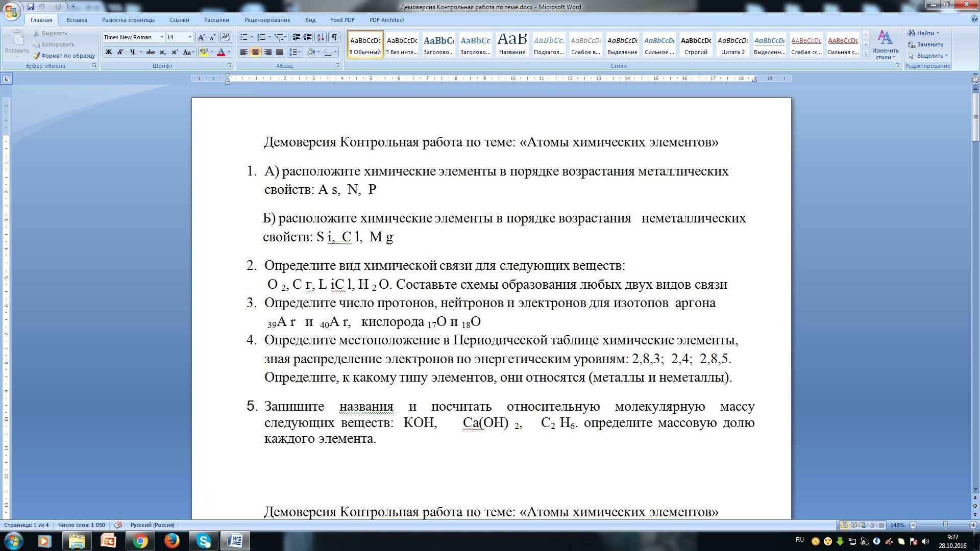Click Формат по образцу format painter

pos(64,56)
